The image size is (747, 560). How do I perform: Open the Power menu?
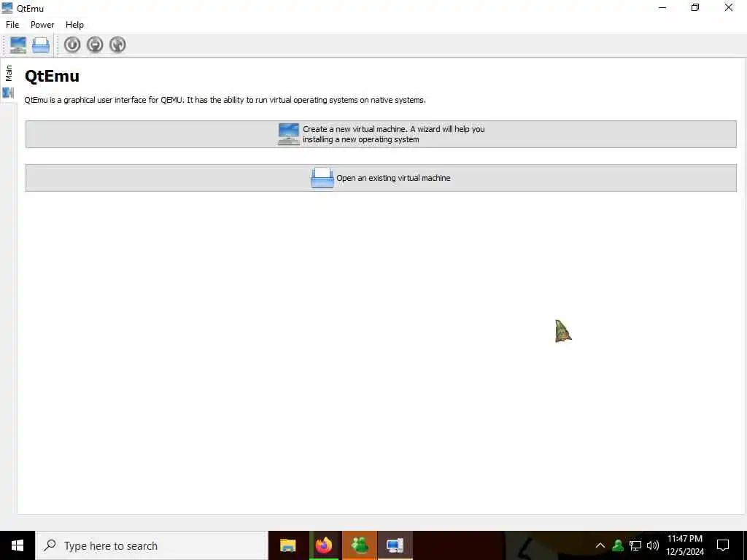(x=42, y=25)
